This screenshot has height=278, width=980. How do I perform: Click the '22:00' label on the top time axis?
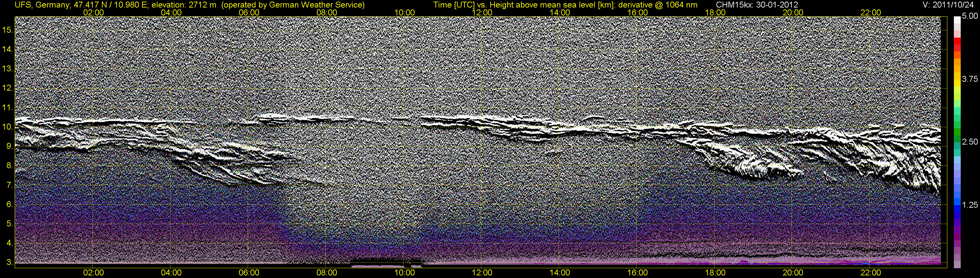871,12
